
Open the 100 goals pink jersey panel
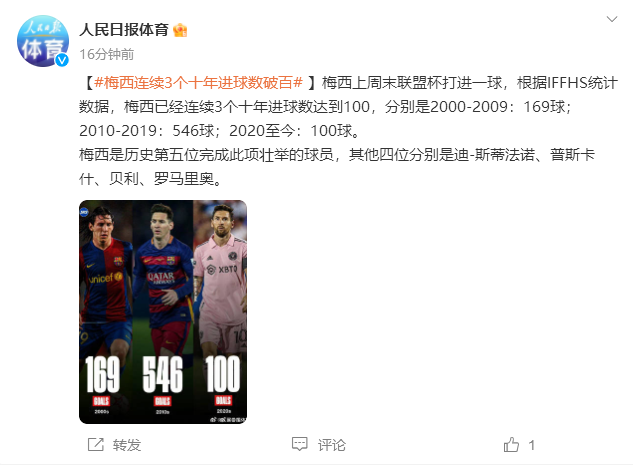click(x=220, y=312)
